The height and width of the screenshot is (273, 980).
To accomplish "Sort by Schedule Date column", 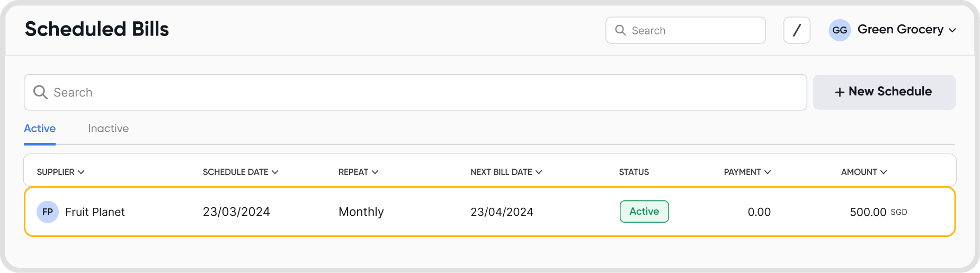I will (x=240, y=172).
